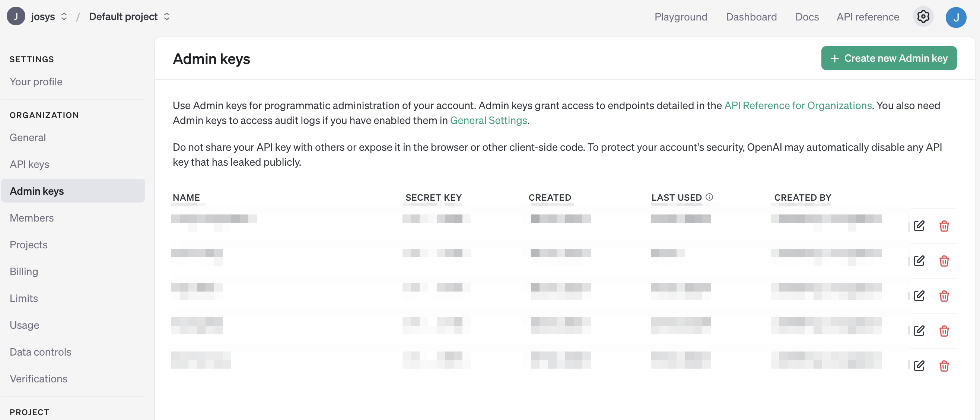980x420 pixels.
Task: Edit the last admin key row
Action: coord(919,366)
